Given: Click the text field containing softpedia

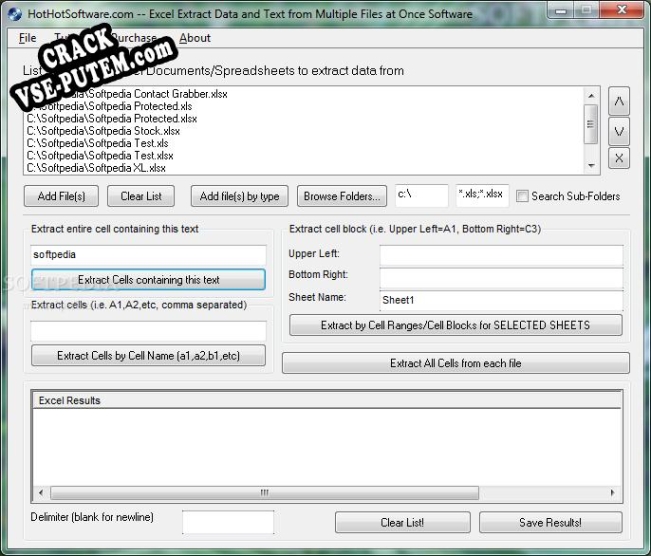Looking at the screenshot, I should [x=148, y=255].
